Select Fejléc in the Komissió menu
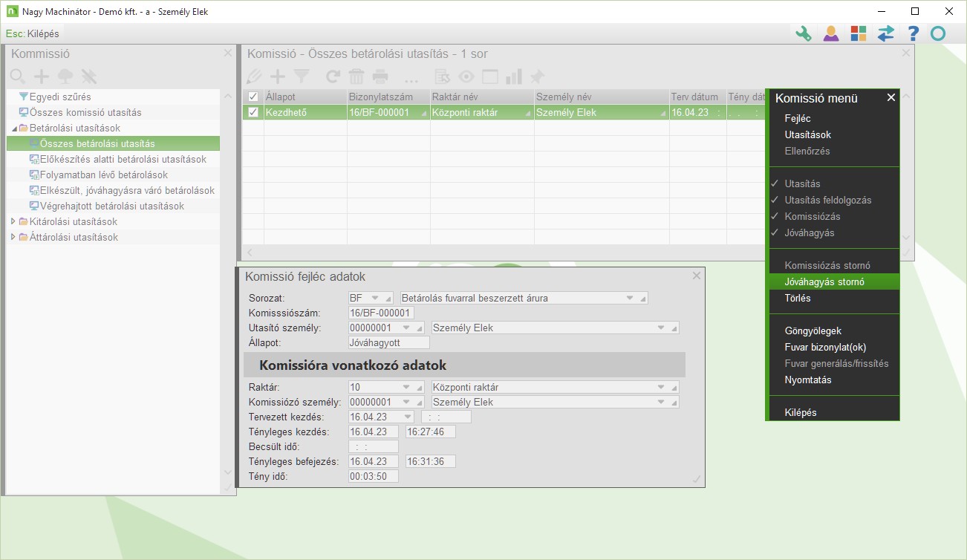The image size is (967, 560). click(798, 118)
